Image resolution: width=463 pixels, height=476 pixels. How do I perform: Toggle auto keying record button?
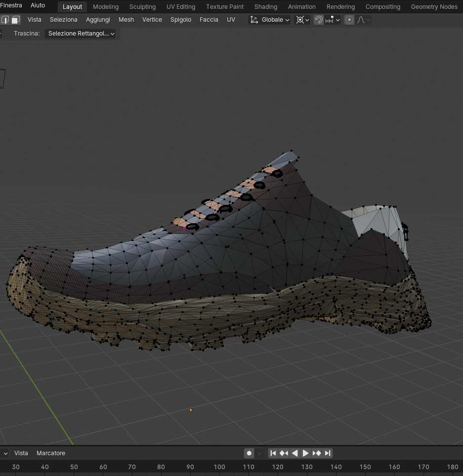pos(250,453)
